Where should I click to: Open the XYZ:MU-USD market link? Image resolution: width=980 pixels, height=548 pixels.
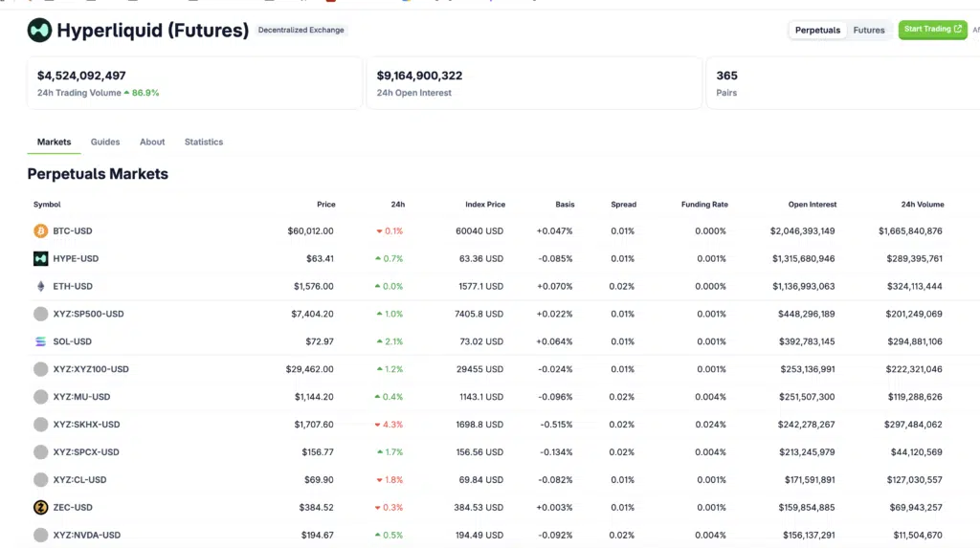[81, 397]
